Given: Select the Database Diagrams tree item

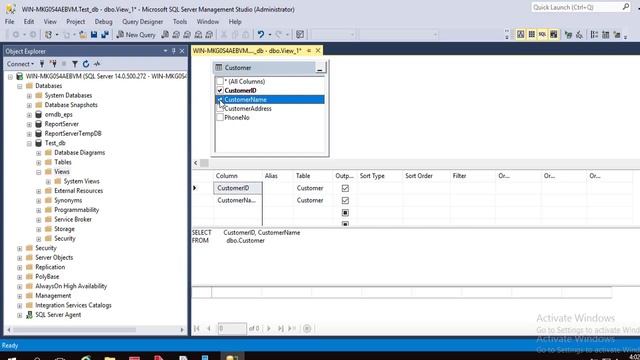Looking at the screenshot, I should point(80,153).
